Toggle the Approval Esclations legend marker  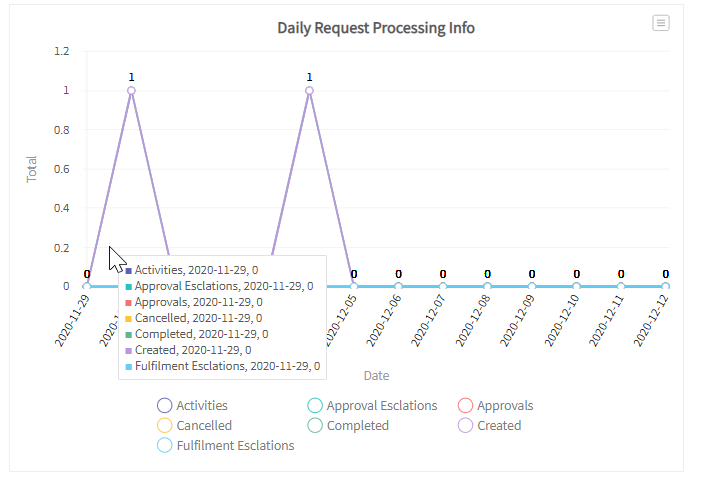[x=314, y=406]
